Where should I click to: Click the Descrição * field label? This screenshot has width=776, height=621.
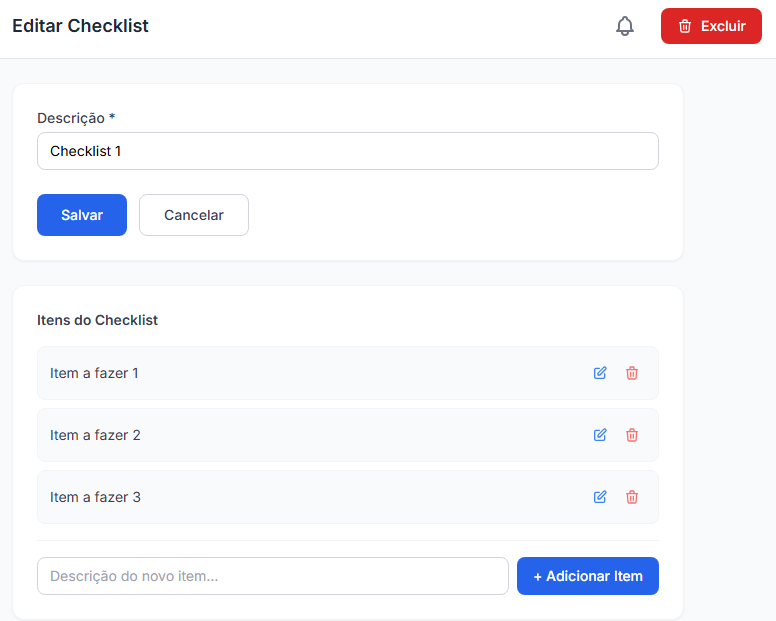(x=76, y=118)
